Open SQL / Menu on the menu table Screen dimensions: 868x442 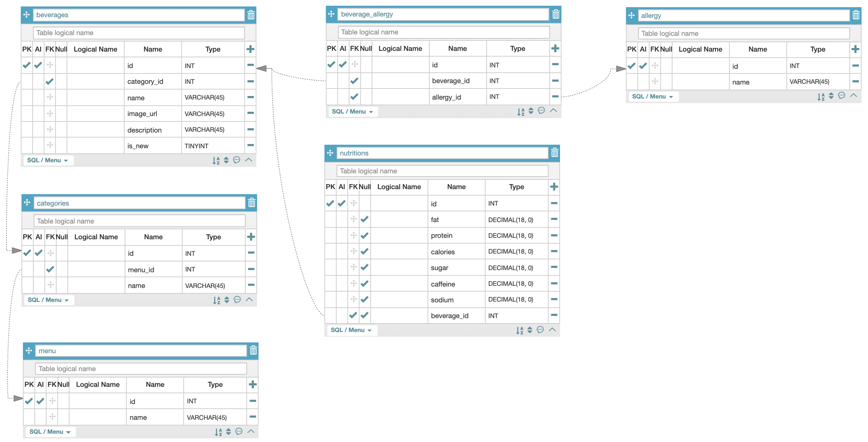point(49,432)
